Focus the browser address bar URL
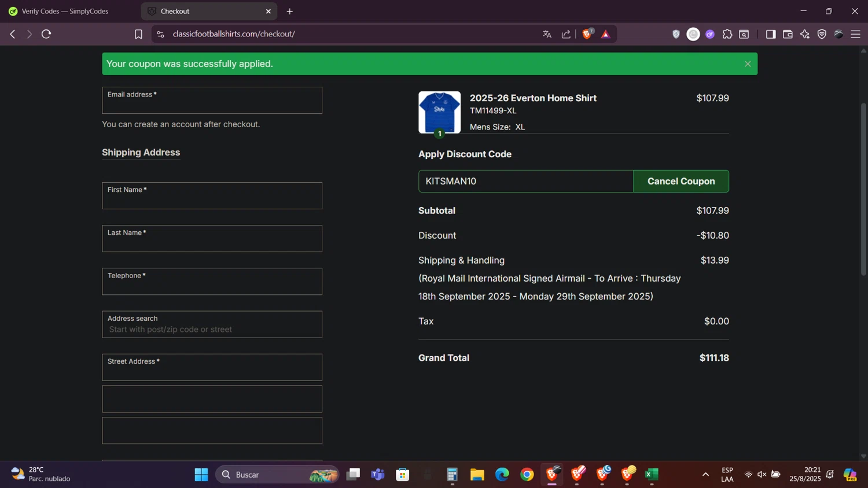Viewport: 868px width, 488px height. [234, 34]
